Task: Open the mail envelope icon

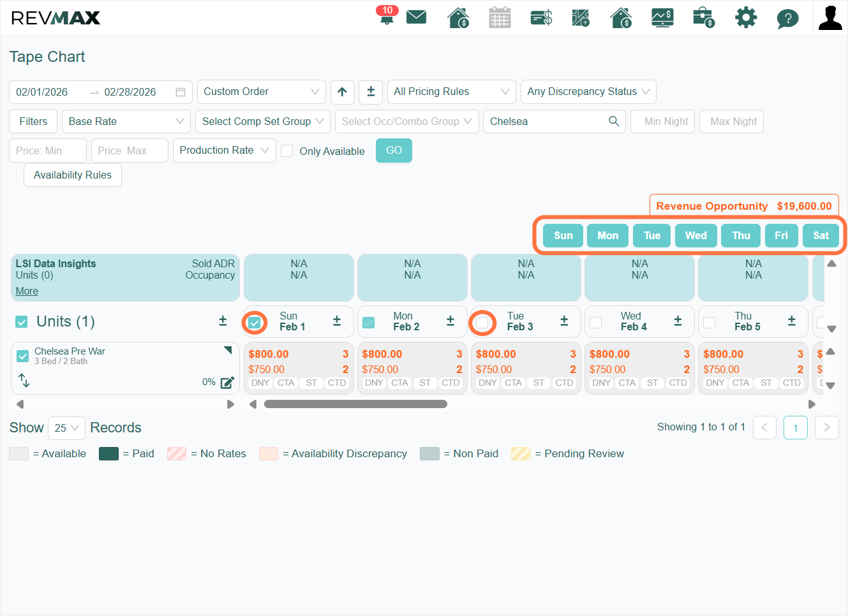Action: click(x=416, y=17)
